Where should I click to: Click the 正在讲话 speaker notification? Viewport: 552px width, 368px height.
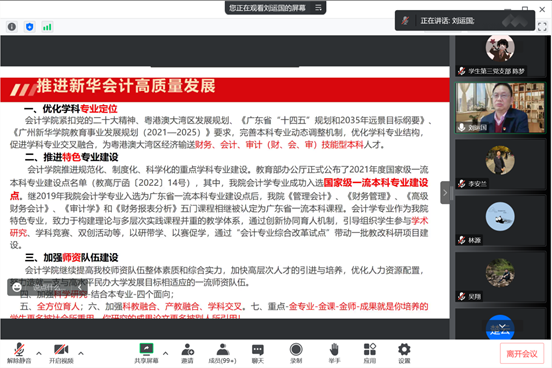[x=465, y=21]
